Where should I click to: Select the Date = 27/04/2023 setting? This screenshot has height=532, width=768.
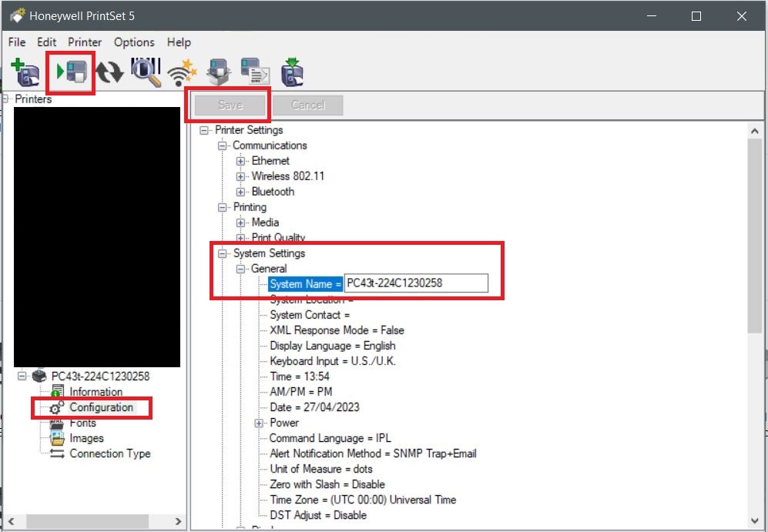(314, 407)
